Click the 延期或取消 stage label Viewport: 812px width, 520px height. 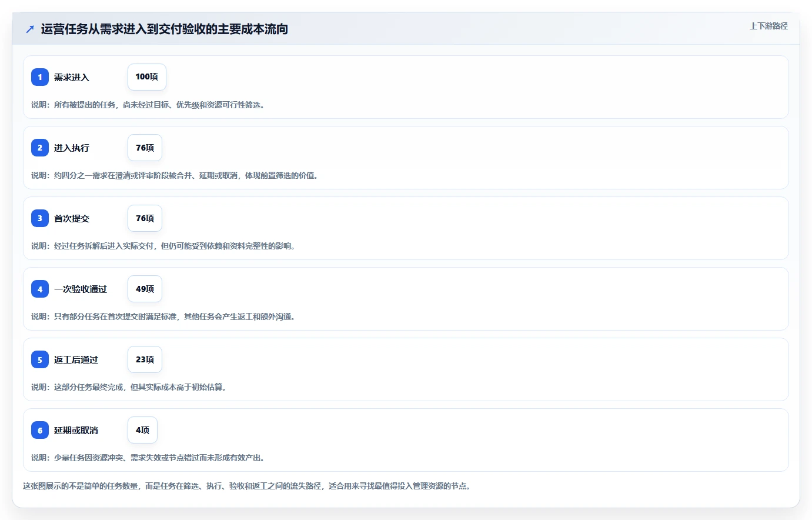76,430
